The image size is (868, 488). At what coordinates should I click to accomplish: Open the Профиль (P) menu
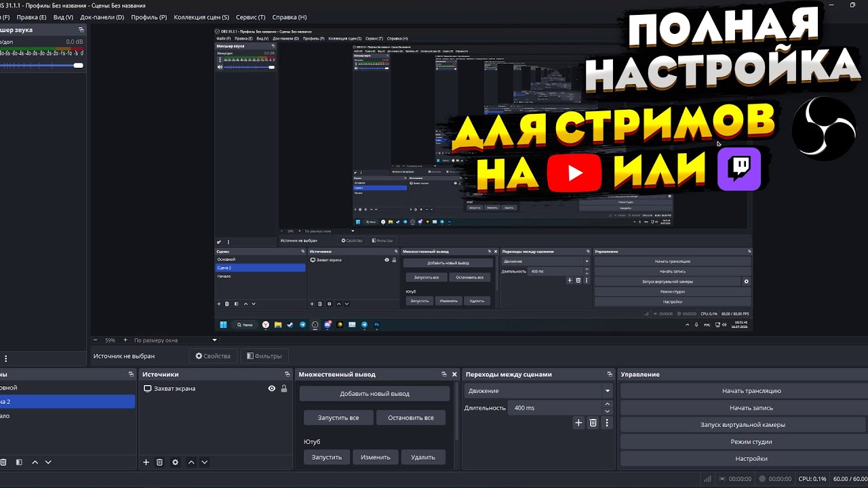click(149, 17)
